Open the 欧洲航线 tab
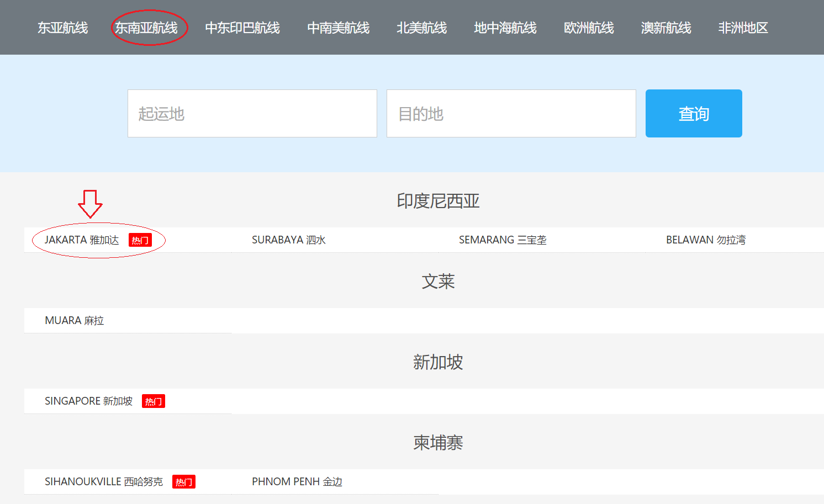The image size is (824, 504). point(589,28)
